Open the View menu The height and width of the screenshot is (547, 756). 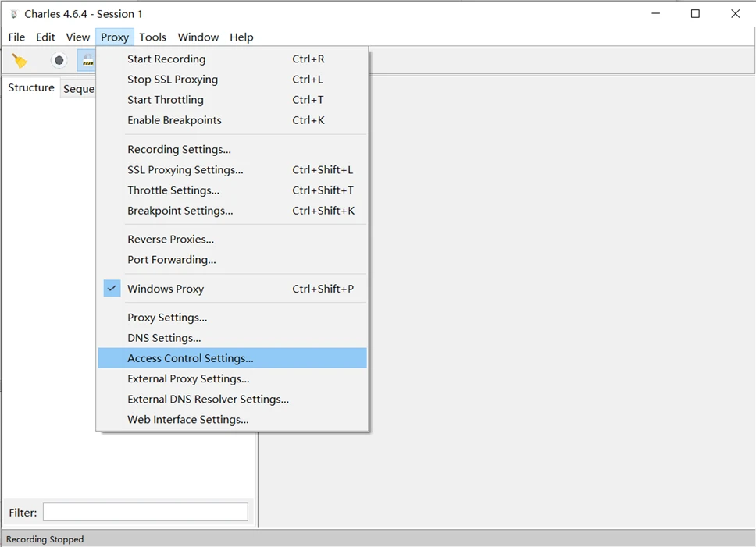77,37
